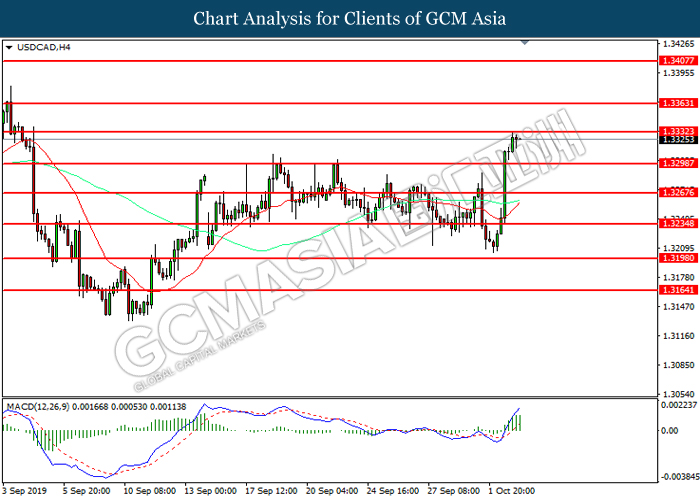
Task: Click the 1.34265 price scale value
Action: 679,44
